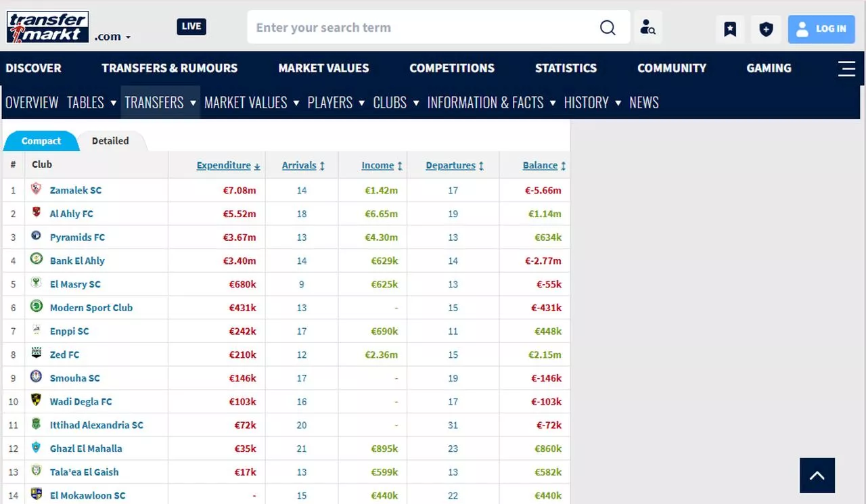
Task: Expand the .com domain dropdown
Action: point(112,37)
